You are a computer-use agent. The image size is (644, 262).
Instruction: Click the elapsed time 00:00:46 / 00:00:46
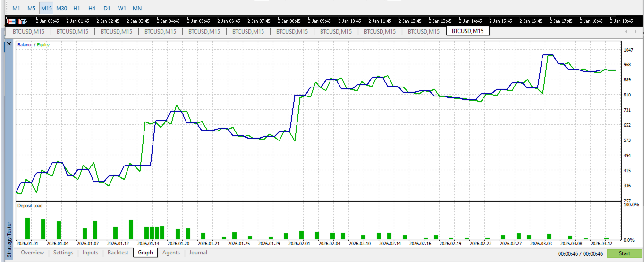coord(580,254)
